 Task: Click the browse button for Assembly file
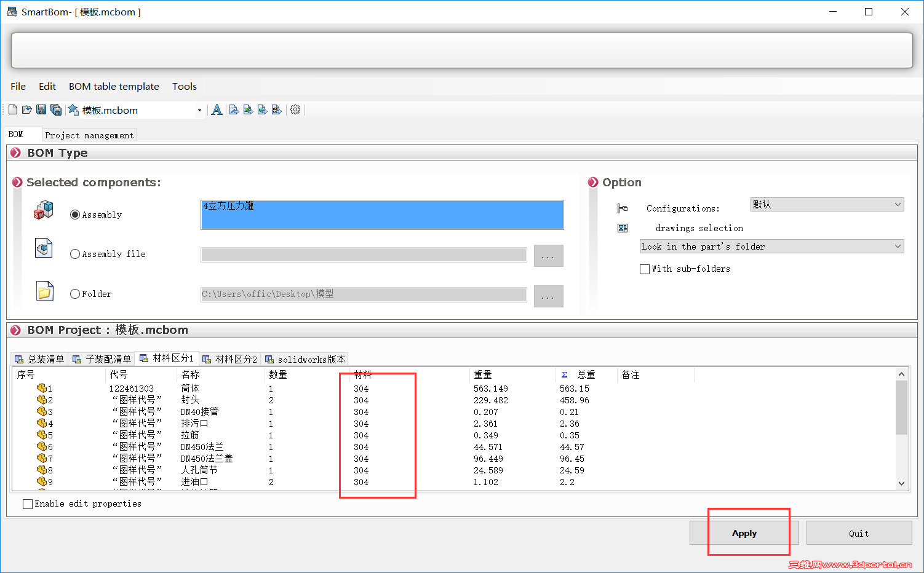tap(548, 256)
